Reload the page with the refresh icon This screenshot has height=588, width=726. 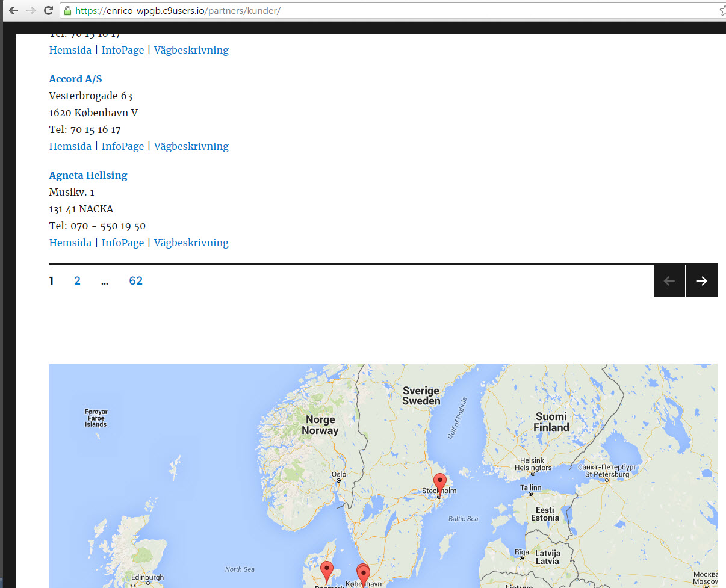(x=49, y=11)
